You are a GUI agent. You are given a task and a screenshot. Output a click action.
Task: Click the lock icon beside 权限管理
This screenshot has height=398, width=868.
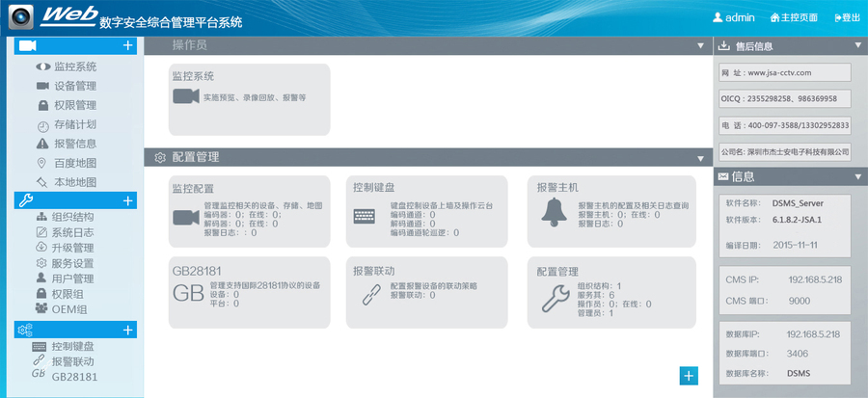tap(43, 105)
